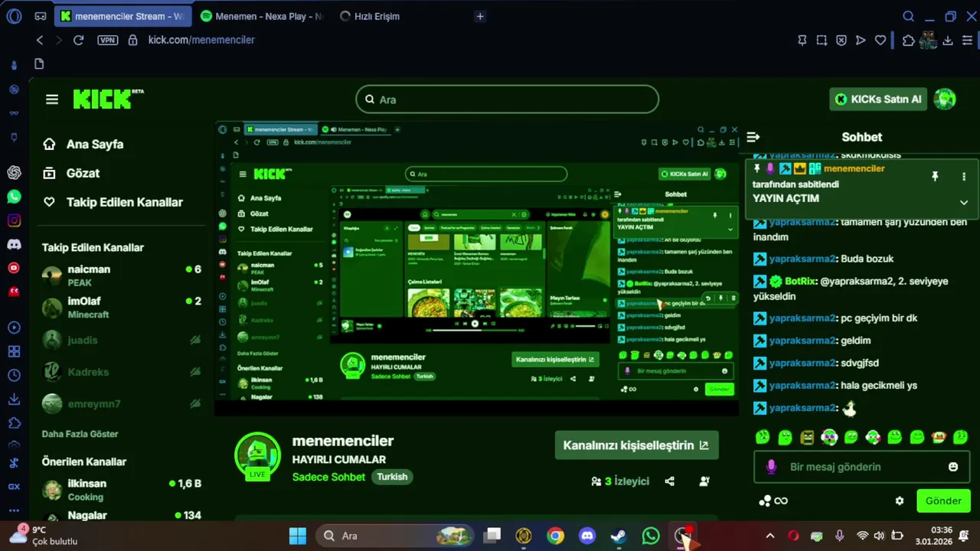Open the imOlaf channel
This screenshot has height=551, width=980.
122,308
